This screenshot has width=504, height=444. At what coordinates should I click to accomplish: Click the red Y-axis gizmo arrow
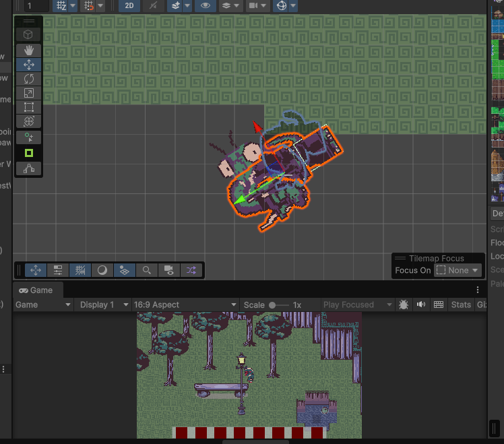click(x=257, y=127)
